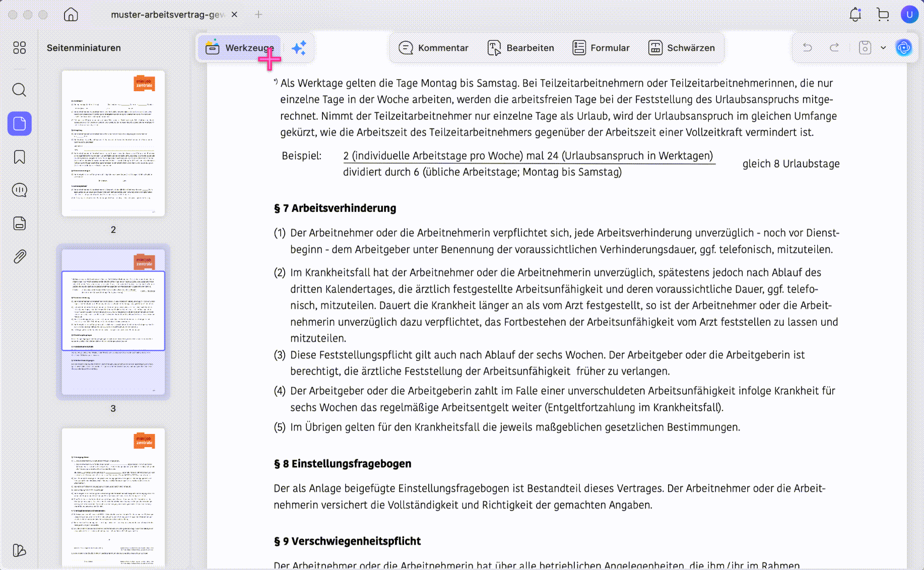Toggle the page thumbnails panel icon
The image size is (924, 570).
[x=20, y=123]
